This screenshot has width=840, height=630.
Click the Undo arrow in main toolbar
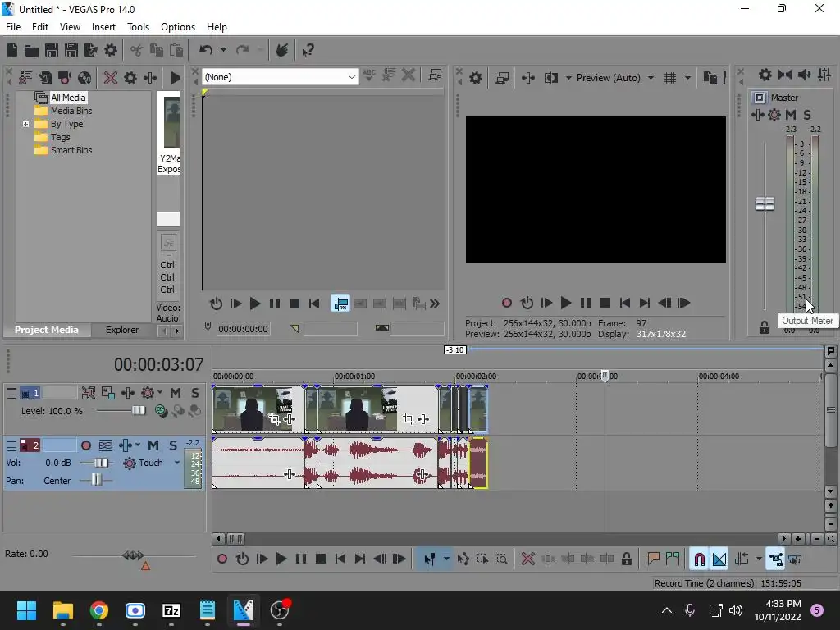206,50
